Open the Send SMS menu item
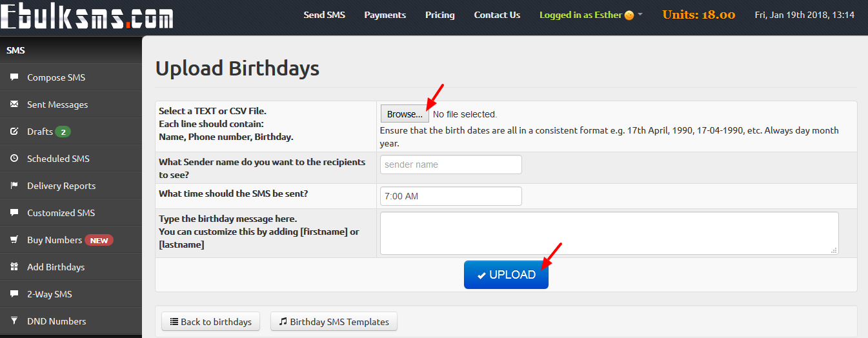The image size is (868, 338). pyautogui.click(x=325, y=15)
